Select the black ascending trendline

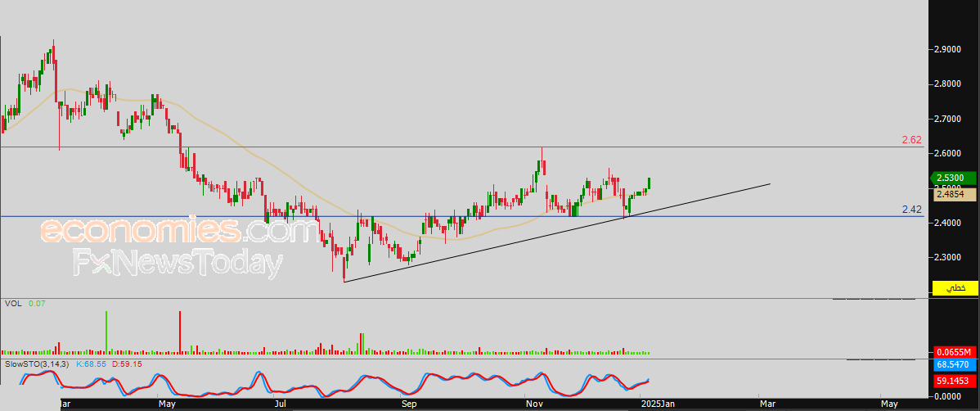click(556, 233)
